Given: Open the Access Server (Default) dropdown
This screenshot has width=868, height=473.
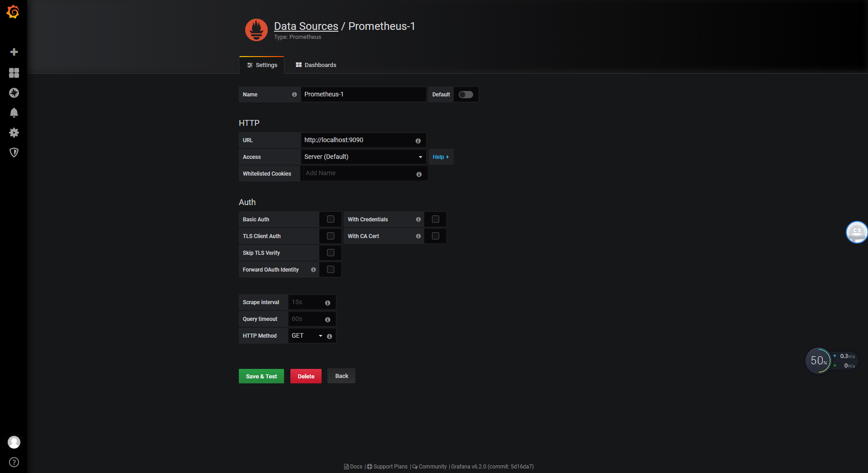Looking at the screenshot, I should [x=364, y=157].
